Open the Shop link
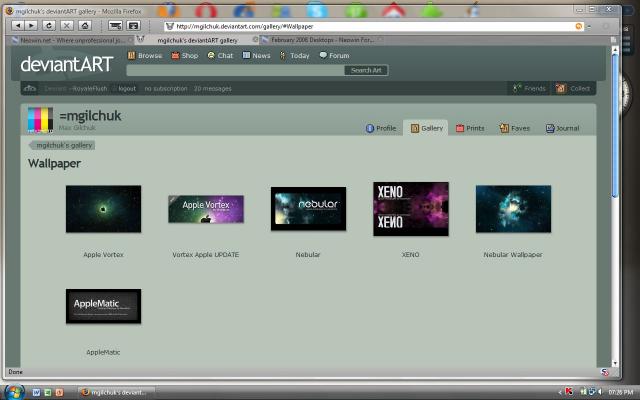The width and height of the screenshot is (640, 400). click(184, 56)
